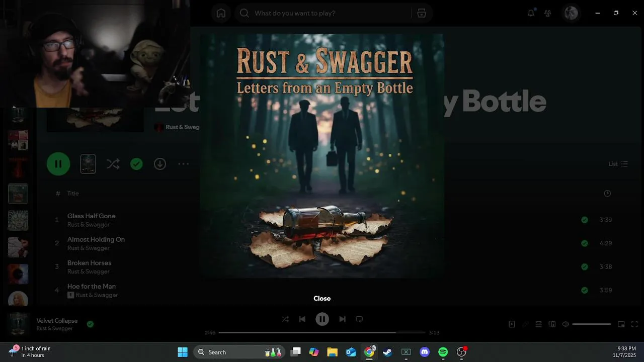
Task: Adjust the volume slider
Action: [x=592, y=324]
